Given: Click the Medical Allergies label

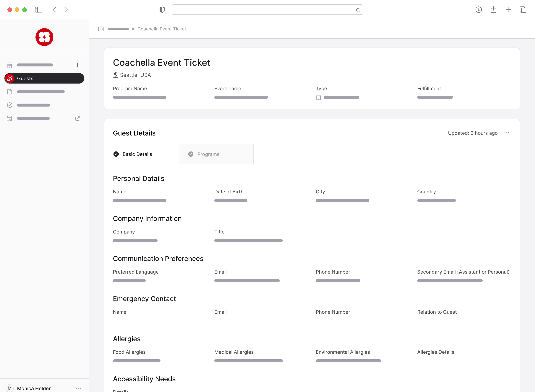Looking at the screenshot, I should click(x=234, y=352).
